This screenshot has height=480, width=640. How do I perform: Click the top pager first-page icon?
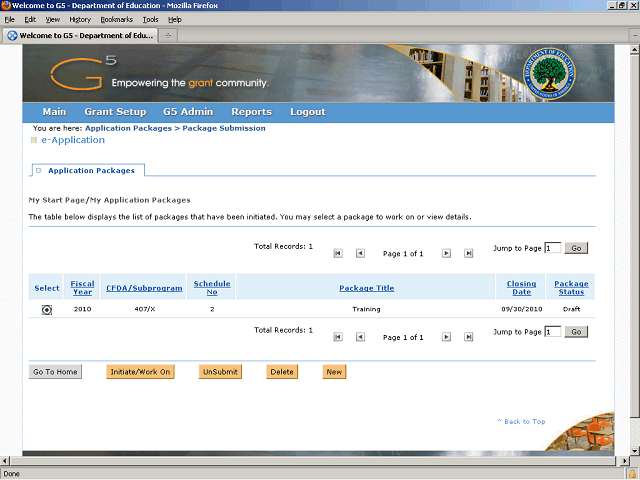tap(338, 253)
